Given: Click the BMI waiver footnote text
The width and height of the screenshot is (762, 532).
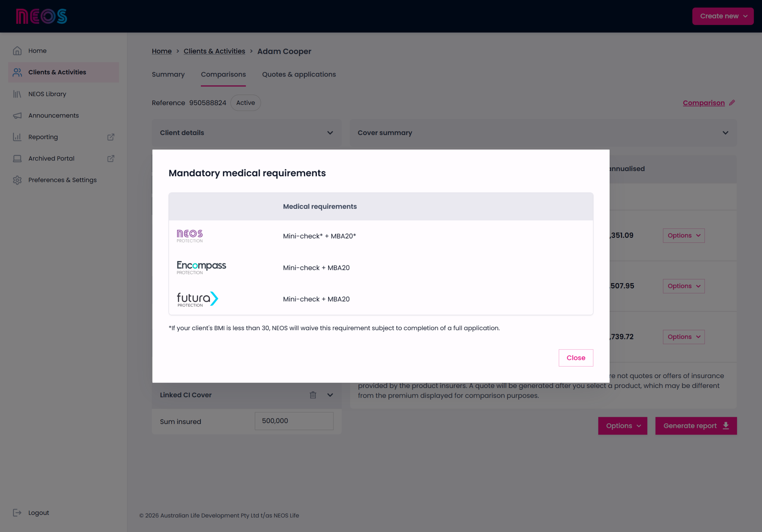Looking at the screenshot, I should tap(334, 328).
